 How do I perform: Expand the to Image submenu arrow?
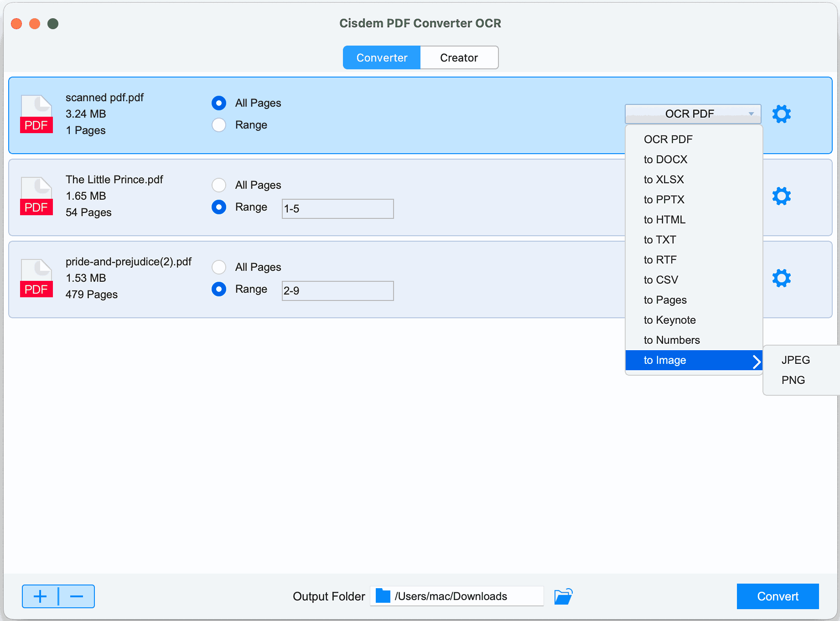click(x=757, y=361)
